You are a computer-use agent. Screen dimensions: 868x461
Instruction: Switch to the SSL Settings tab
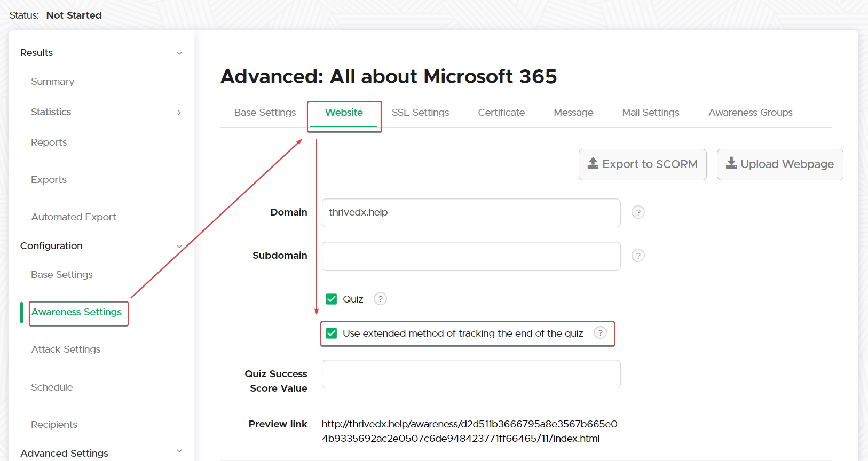coord(420,113)
